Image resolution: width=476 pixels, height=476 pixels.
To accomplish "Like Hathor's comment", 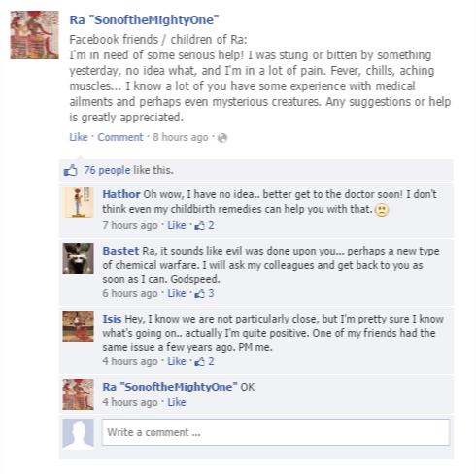I will click(177, 225).
